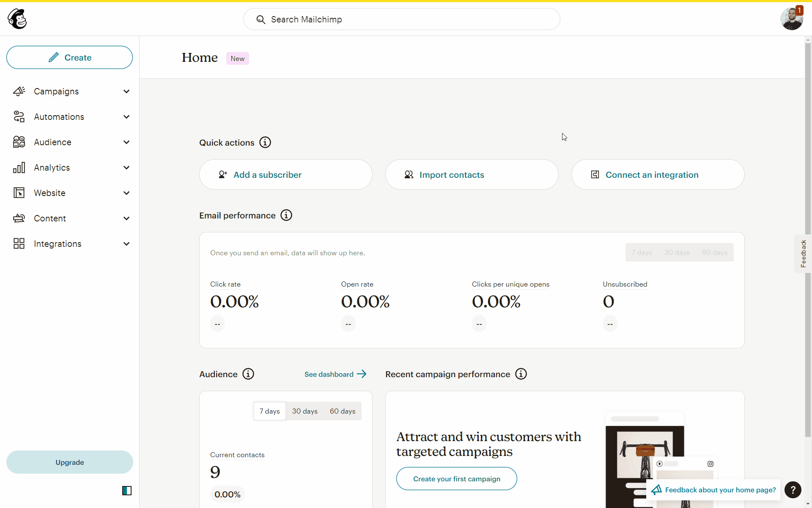Click Create your first campaign
Screen dimensions: 812x508
457,479
